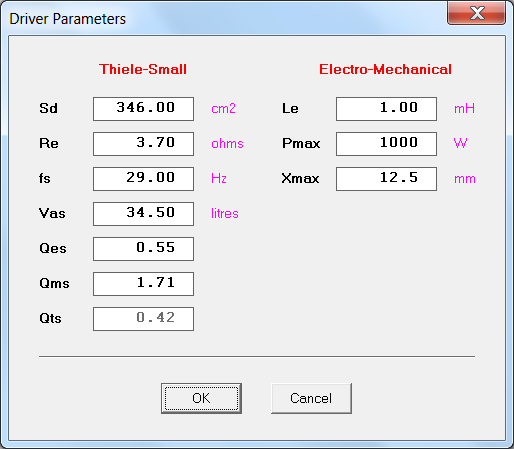Click the Vas field with 34.50
This screenshot has height=449, width=514.
(x=143, y=214)
